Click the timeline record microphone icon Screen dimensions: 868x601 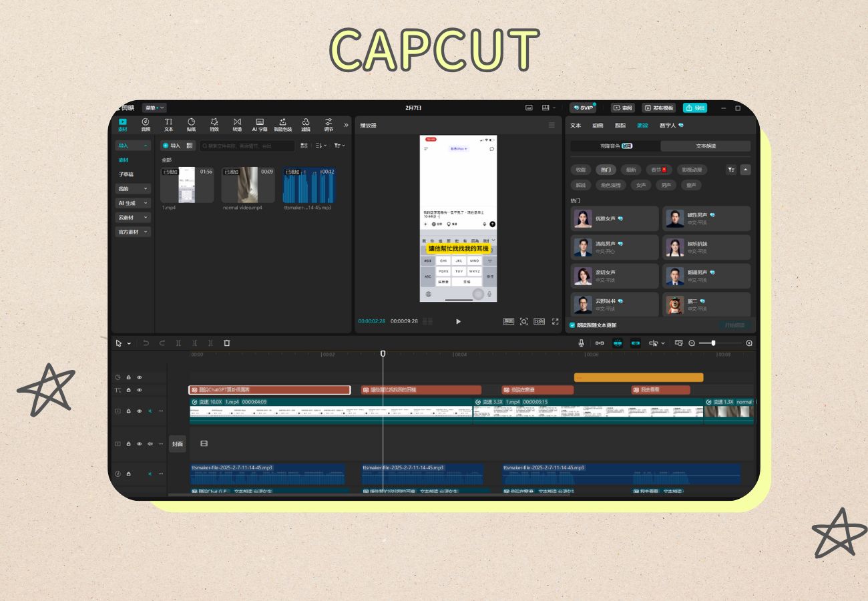582,343
